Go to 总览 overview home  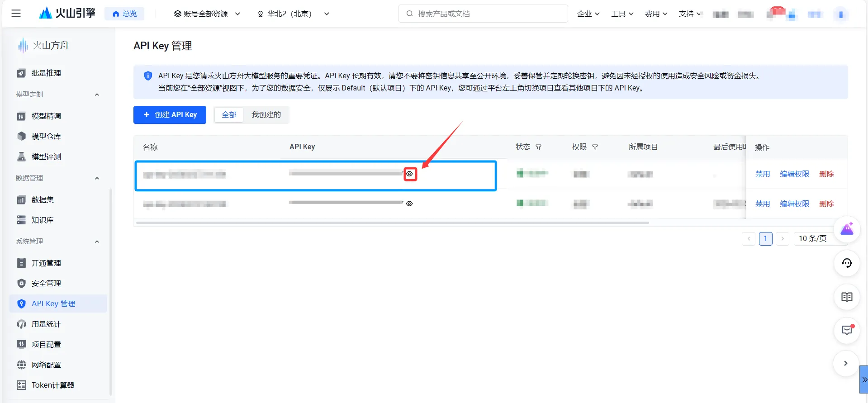click(x=124, y=14)
